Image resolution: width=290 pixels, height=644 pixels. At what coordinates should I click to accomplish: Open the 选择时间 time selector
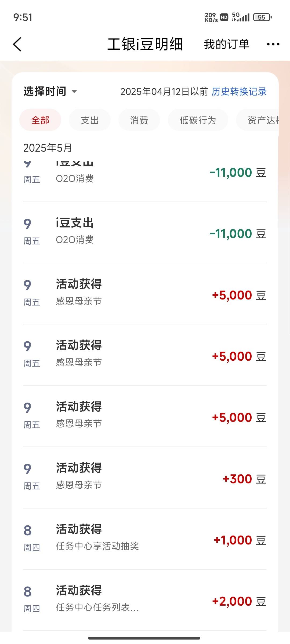coord(50,92)
